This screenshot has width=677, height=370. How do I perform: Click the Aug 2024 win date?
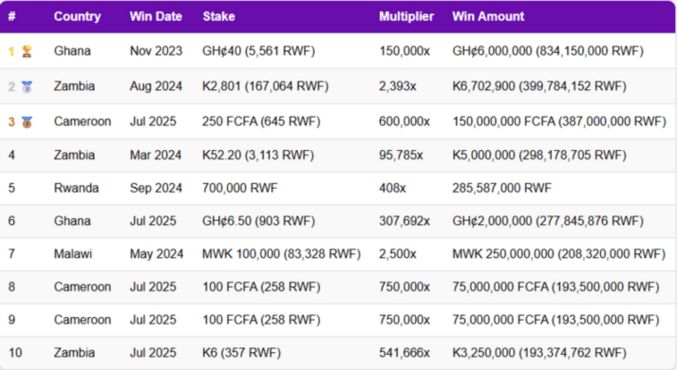[156, 86]
